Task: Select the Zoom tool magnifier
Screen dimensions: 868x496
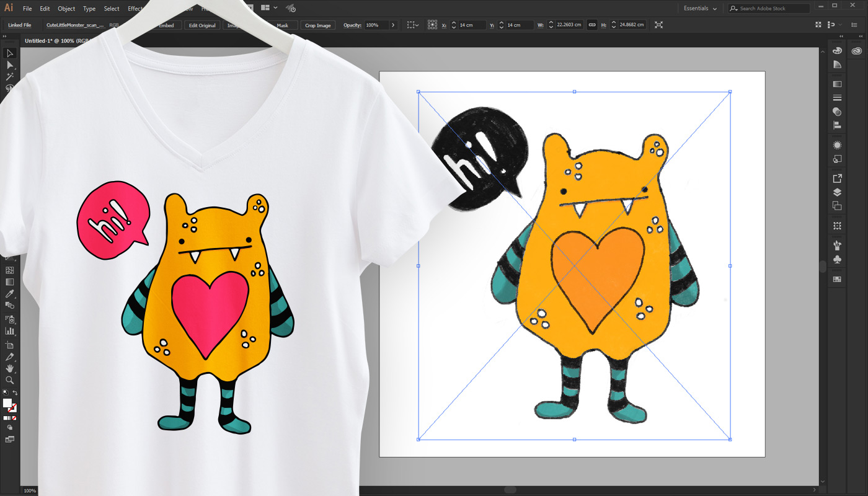Action: point(10,380)
